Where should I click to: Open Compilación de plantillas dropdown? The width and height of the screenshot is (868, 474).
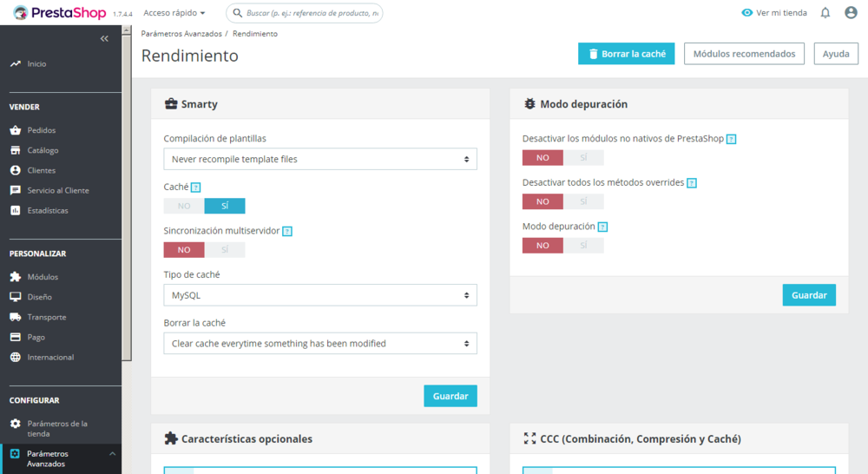(x=320, y=160)
